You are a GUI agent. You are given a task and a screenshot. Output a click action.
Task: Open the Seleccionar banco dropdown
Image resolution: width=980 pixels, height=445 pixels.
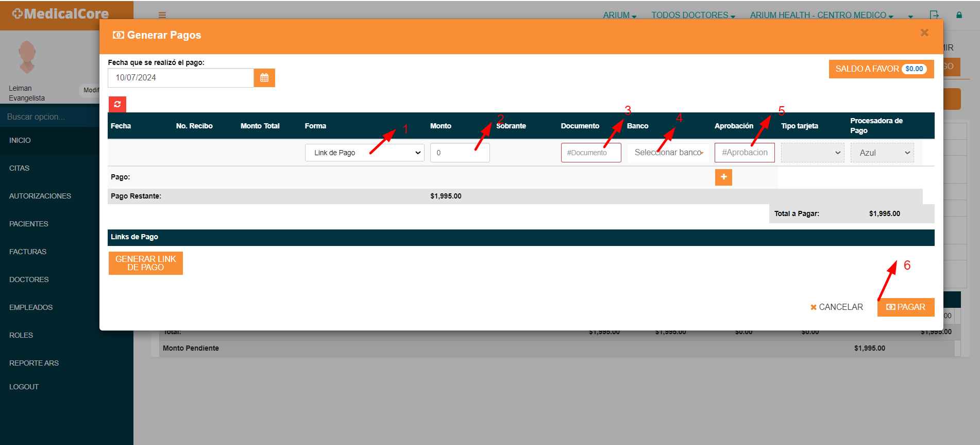coord(668,153)
